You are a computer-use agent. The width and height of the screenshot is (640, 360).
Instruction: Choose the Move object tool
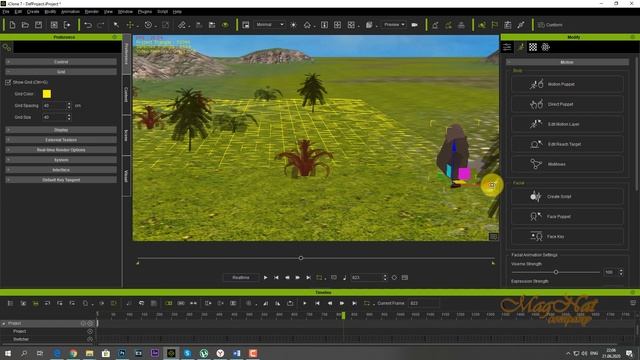(130, 25)
